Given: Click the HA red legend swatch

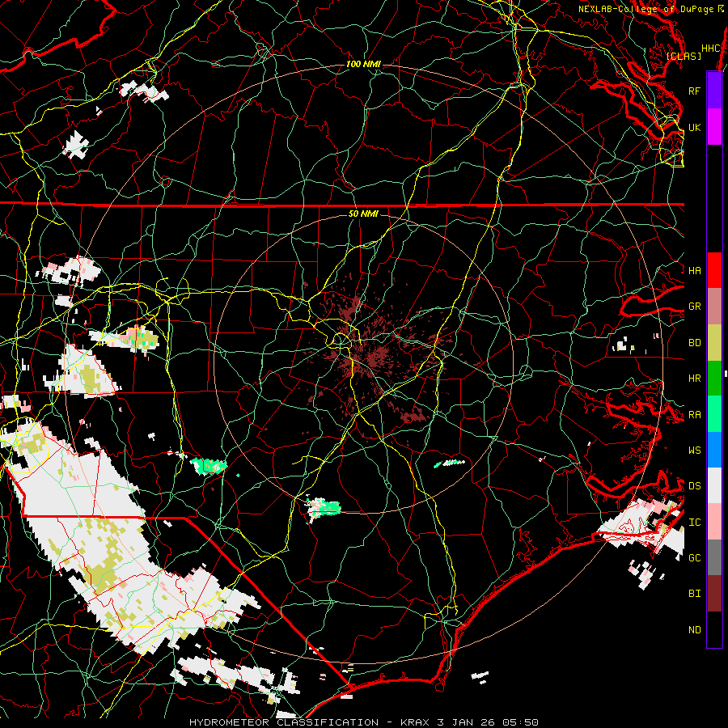Looking at the screenshot, I should (714, 270).
